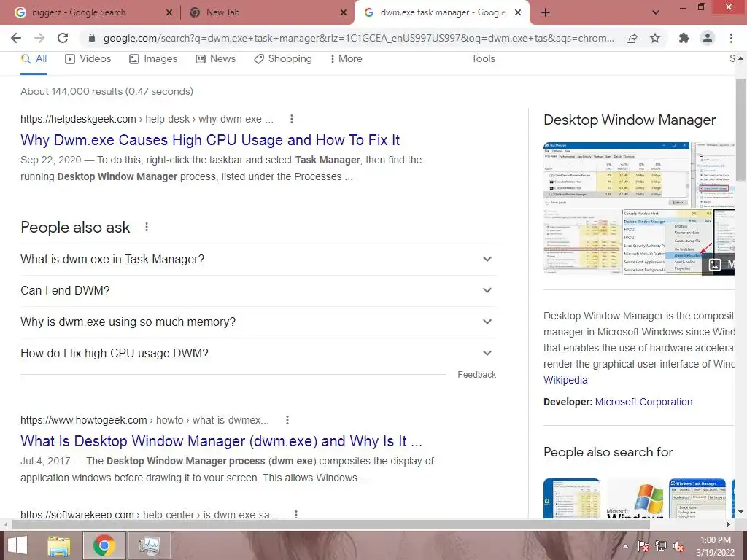
Task: Open softwarekeep result options three dots
Action: 296,515
